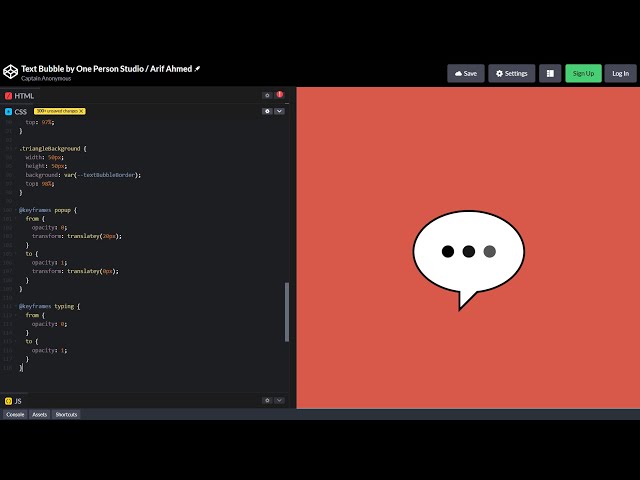640x480 pixels.
Task: Collapse the .triangleBackground rule fold arrow
Action: coord(16,149)
